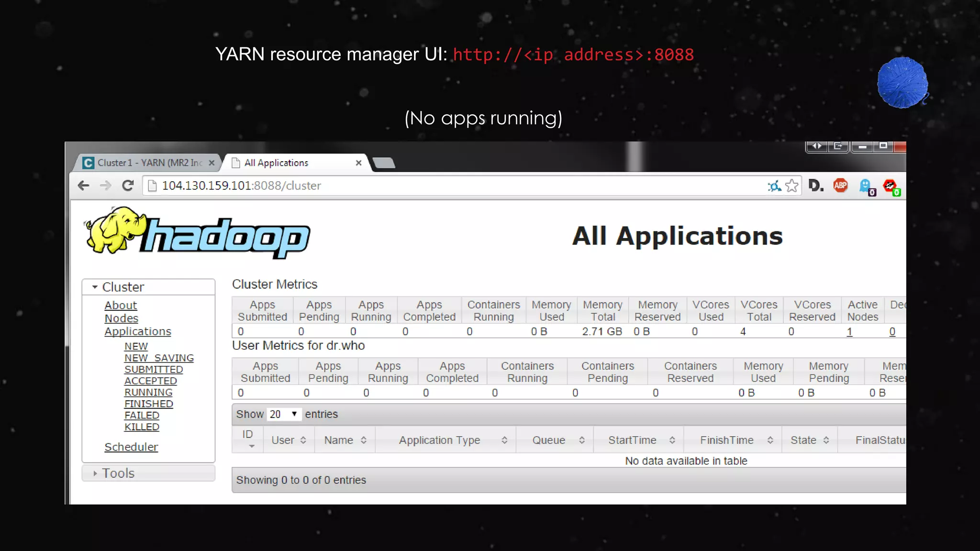Sort the table by Queue column

pyautogui.click(x=555, y=440)
